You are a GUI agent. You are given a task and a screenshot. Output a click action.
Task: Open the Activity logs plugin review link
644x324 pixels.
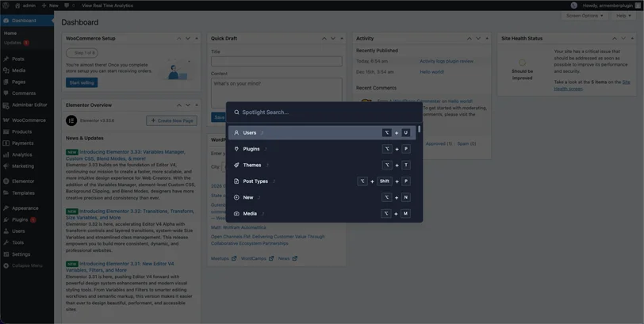pyautogui.click(x=447, y=61)
